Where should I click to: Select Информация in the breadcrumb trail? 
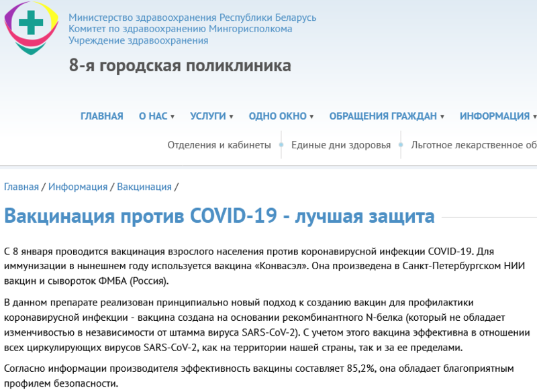click(x=78, y=187)
